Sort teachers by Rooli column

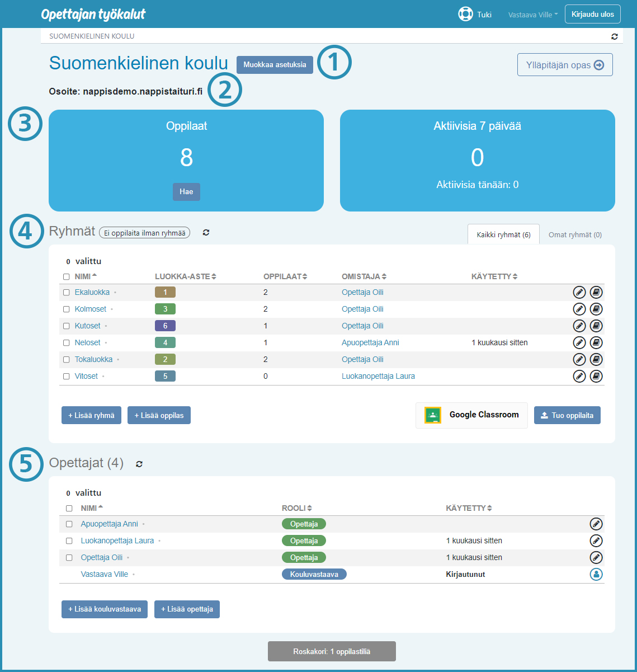tap(296, 508)
